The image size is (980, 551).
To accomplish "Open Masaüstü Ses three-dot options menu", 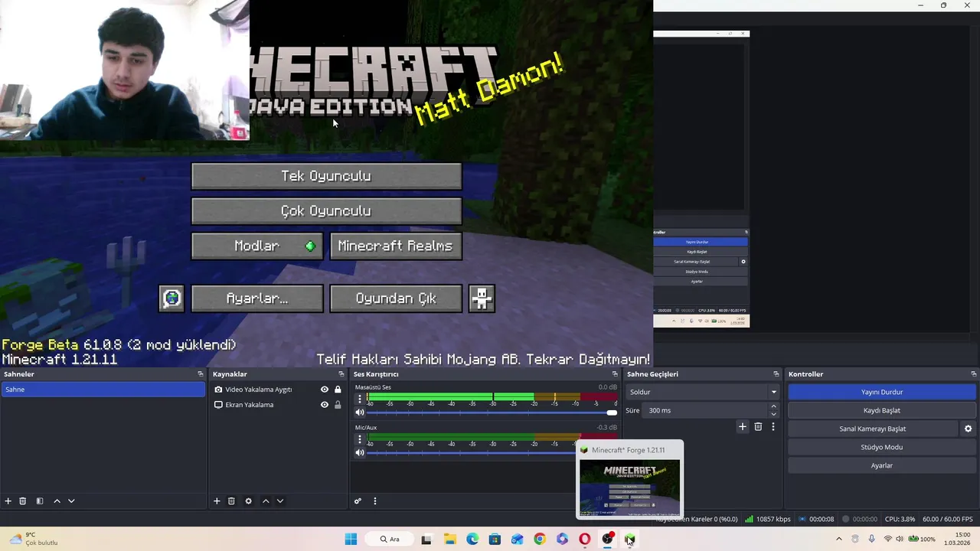I will [x=360, y=399].
